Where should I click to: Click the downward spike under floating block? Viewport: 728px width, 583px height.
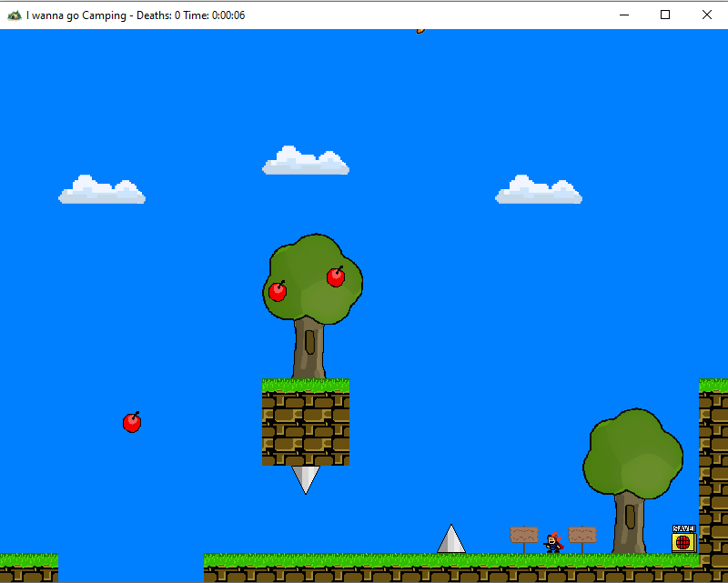(306, 480)
